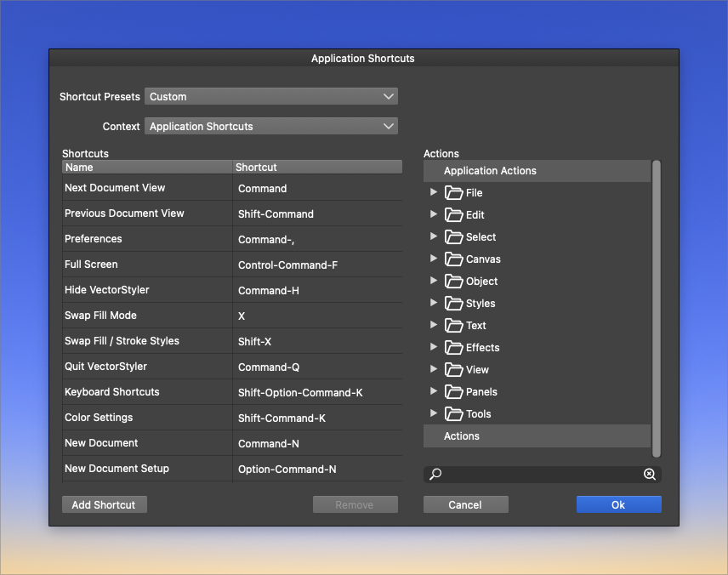728x575 pixels.
Task: Click the Actions list vertical scrollbar
Action: coord(657,306)
